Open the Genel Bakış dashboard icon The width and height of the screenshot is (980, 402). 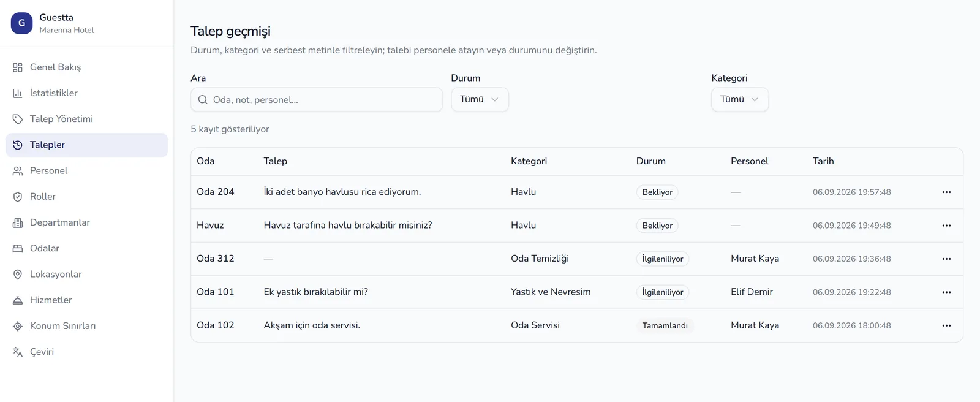[18, 67]
